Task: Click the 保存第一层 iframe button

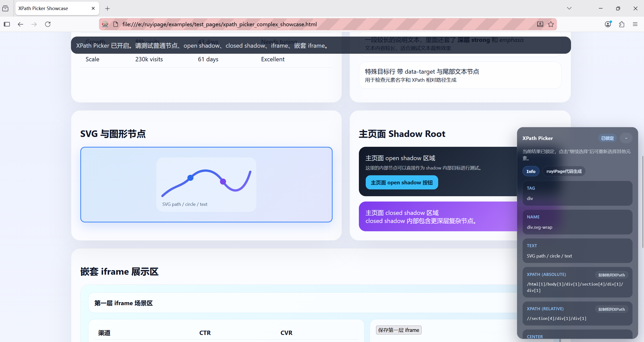Action: tap(399, 330)
